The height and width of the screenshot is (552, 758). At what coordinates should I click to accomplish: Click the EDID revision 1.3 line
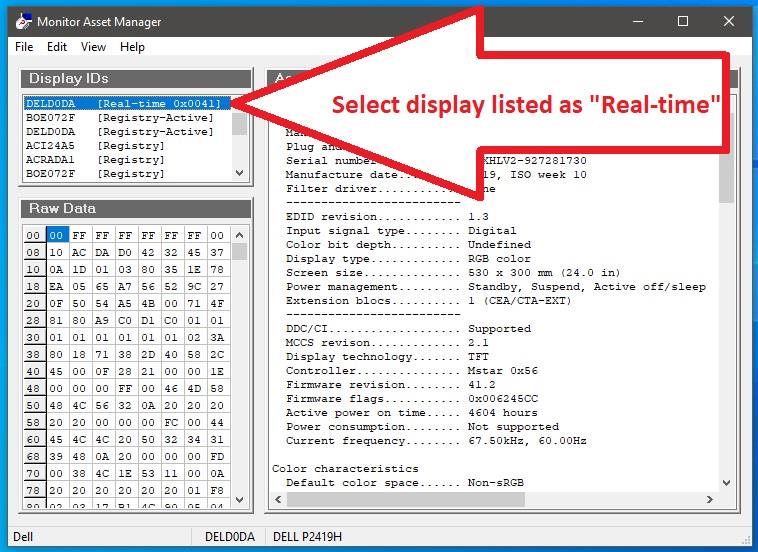pyautogui.click(x=387, y=217)
